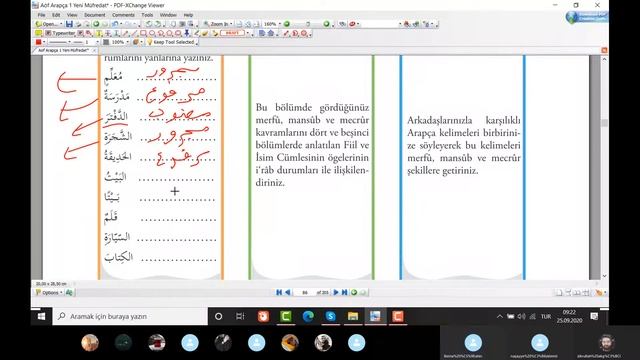
Task: Select the Highlight Text tool
Action: click(x=99, y=33)
